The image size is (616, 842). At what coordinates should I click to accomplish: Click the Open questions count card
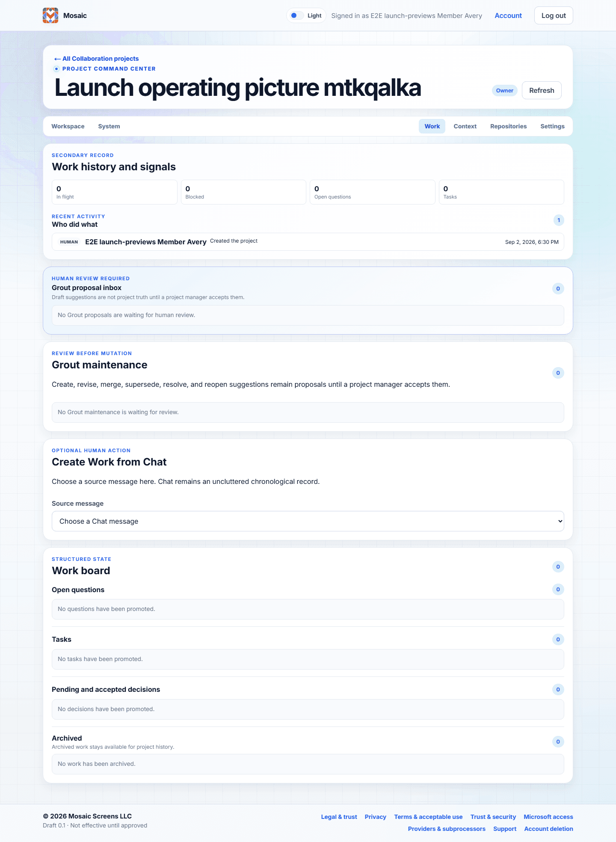(x=373, y=192)
